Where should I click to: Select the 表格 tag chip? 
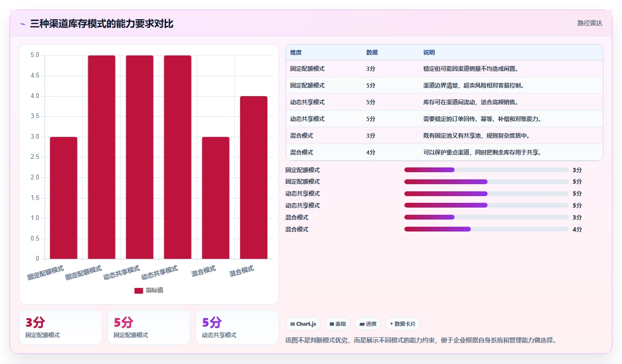click(338, 324)
